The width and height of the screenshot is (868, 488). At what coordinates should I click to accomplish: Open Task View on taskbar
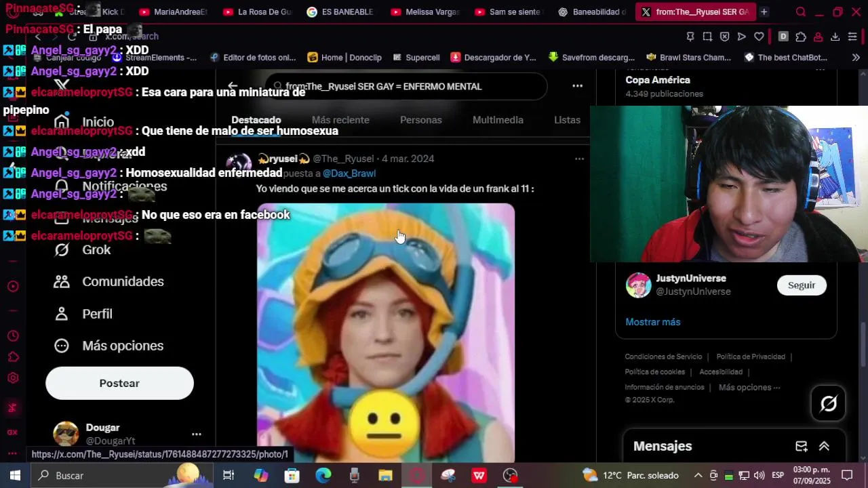click(x=229, y=475)
